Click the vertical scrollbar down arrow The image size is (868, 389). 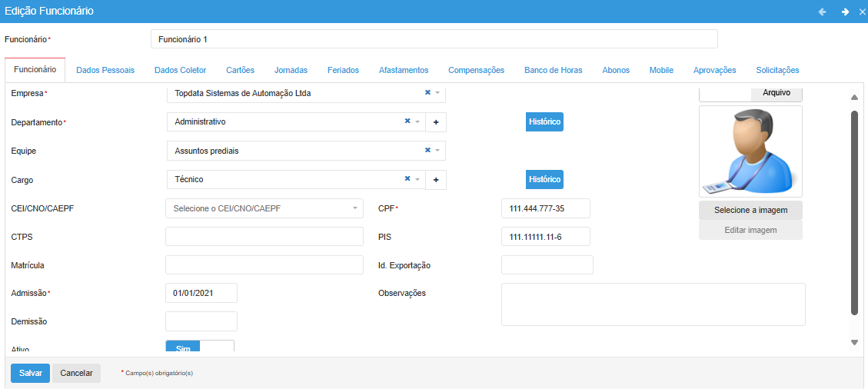854,342
